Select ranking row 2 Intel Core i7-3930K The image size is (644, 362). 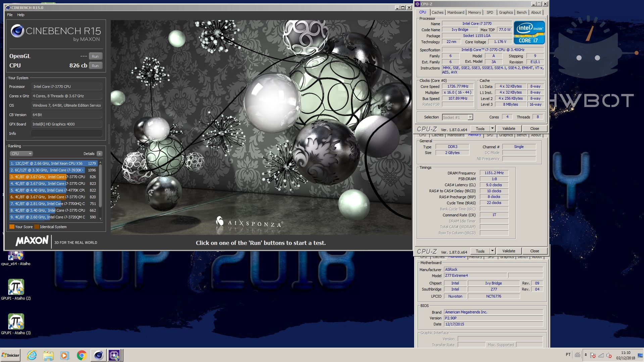53,170
